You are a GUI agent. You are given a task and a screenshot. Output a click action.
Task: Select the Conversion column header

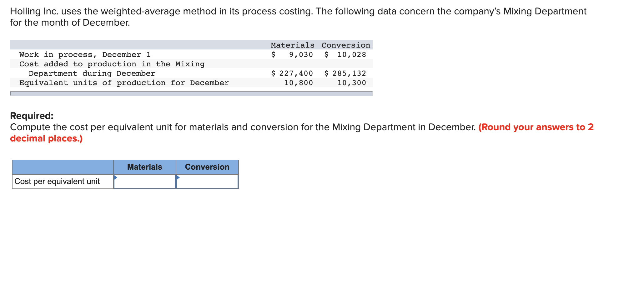coord(207,167)
